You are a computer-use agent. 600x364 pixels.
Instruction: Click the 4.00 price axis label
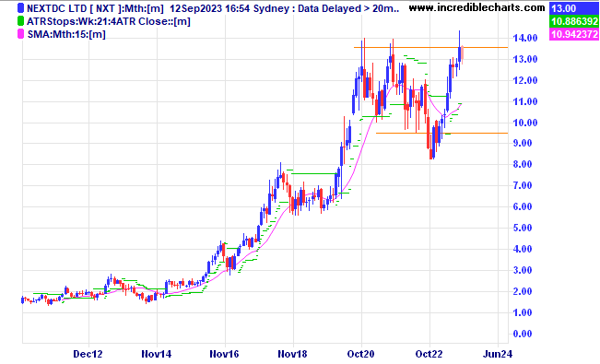coord(522,249)
